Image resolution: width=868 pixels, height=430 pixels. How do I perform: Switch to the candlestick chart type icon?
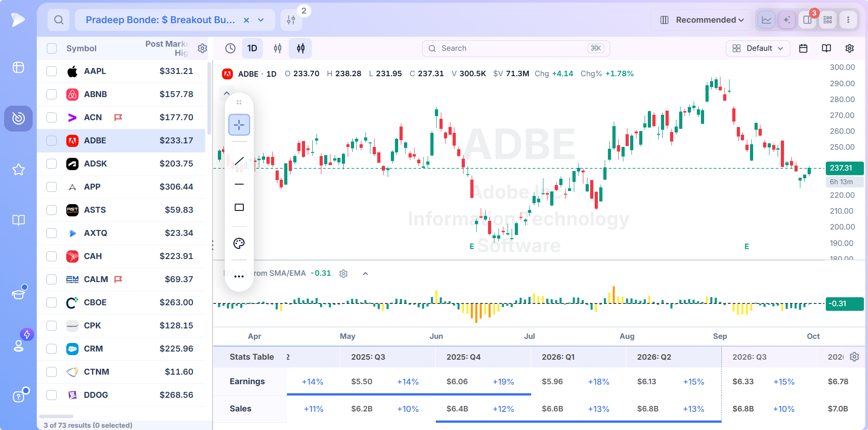[x=301, y=48]
